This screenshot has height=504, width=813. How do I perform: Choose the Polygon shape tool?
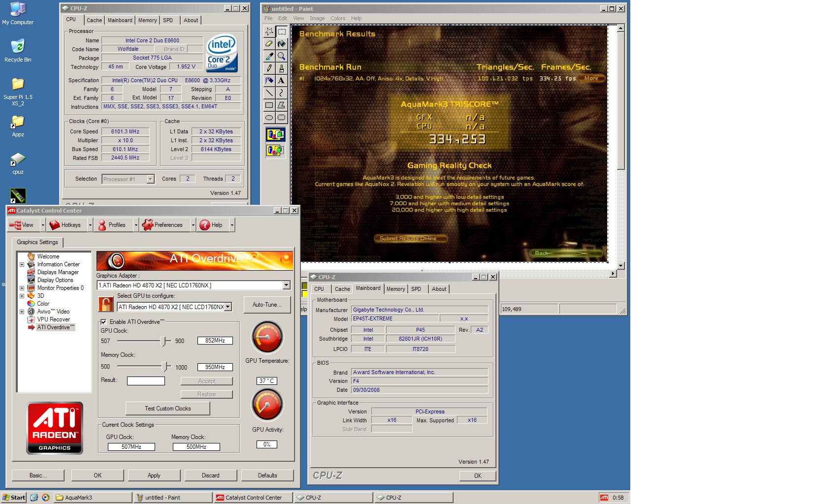pos(281,105)
